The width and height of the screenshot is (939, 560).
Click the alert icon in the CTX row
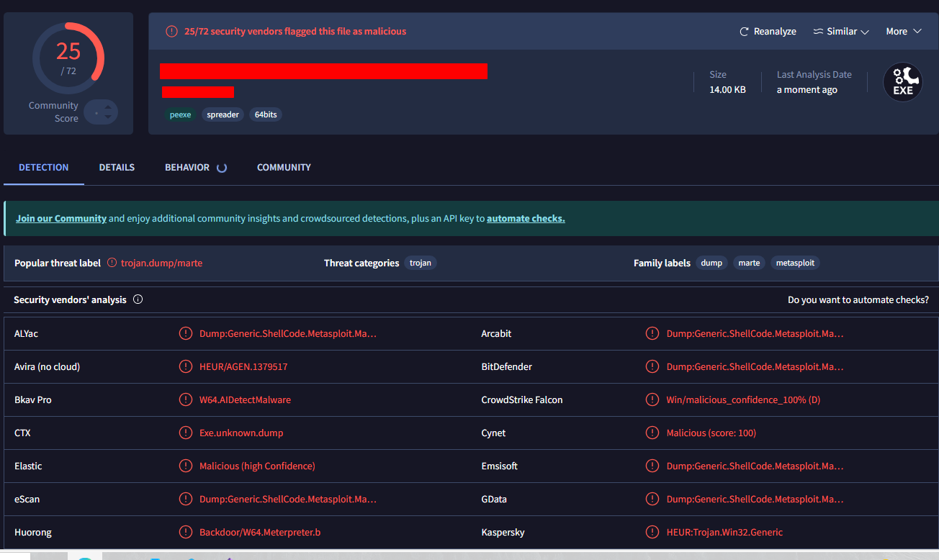point(185,433)
